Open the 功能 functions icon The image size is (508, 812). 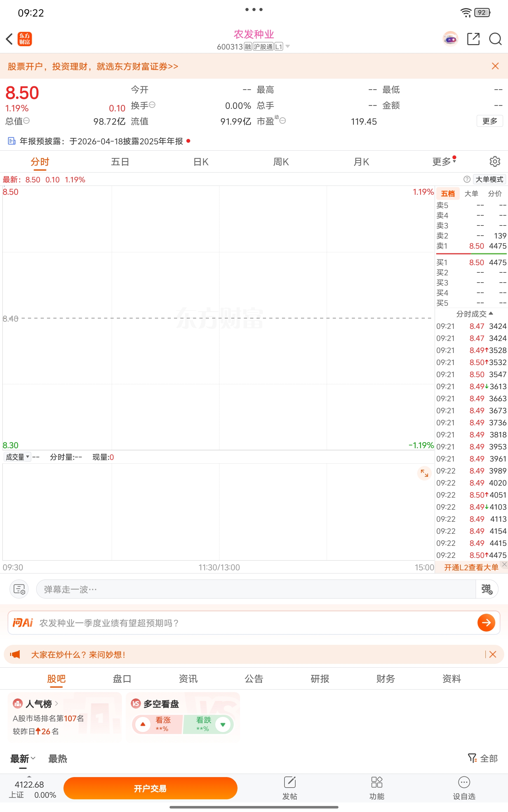[x=377, y=783]
